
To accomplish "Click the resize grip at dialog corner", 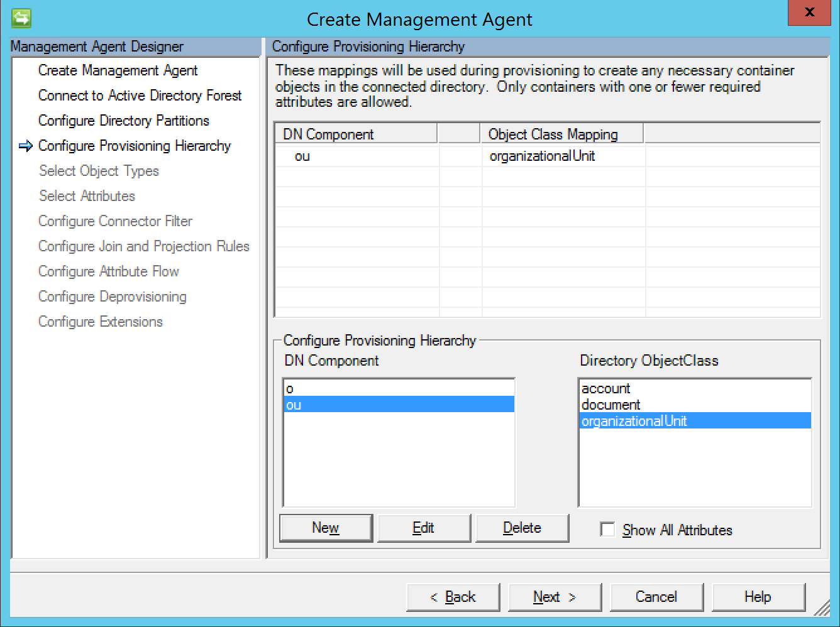I will click(x=822, y=607).
